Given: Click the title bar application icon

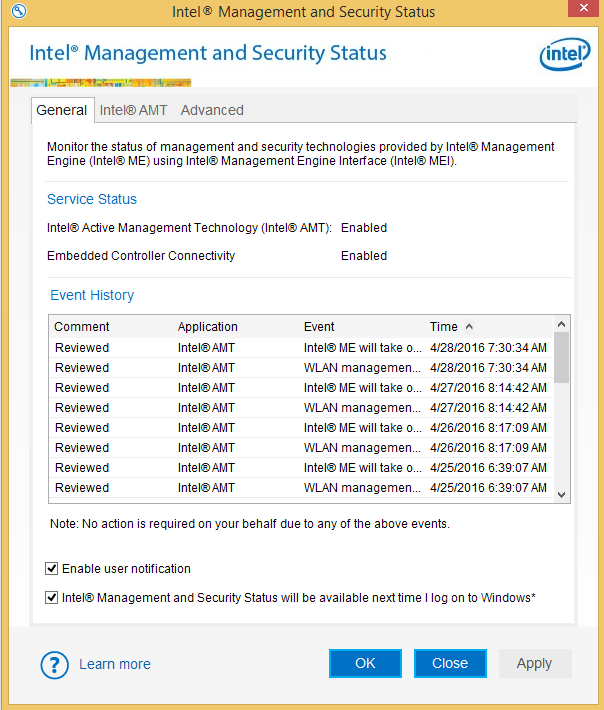Looking at the screenshot, I should pos(14,11).
